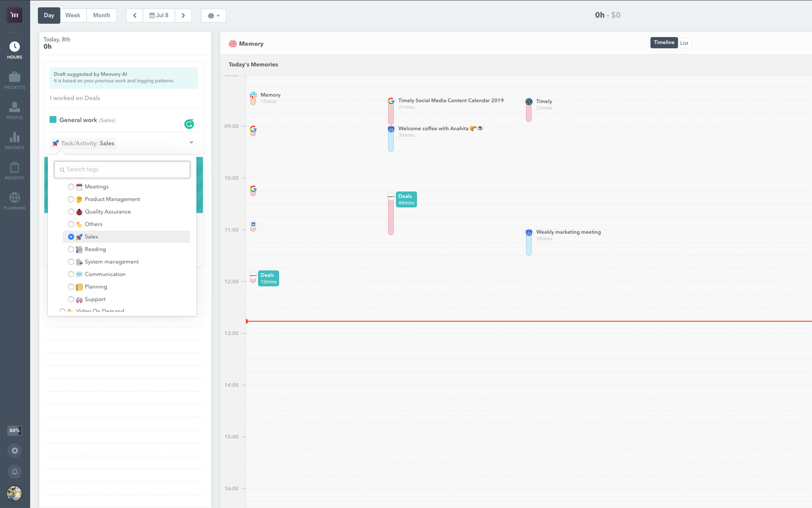This screenshot has height=508, width=812.
Task: Focus the Search tags field
Action: [122, 169]
